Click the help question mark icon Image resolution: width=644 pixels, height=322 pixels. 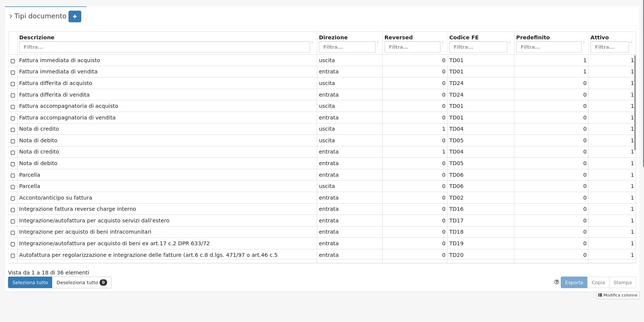pyautogui.click(x=556, y=282)
